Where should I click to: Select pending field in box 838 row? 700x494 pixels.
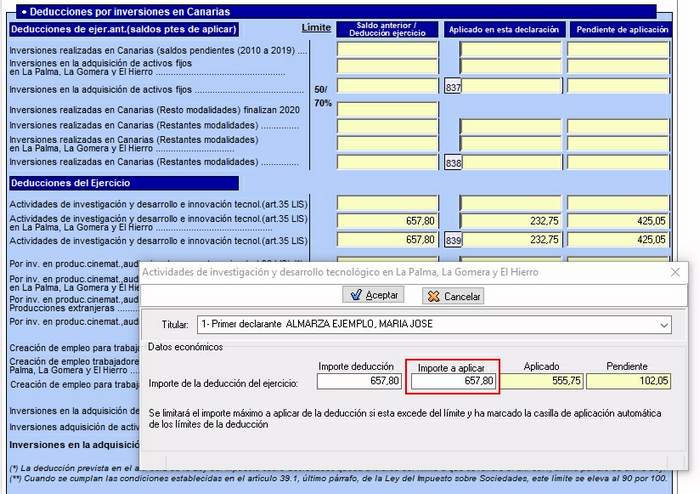(x=618, y=162)
